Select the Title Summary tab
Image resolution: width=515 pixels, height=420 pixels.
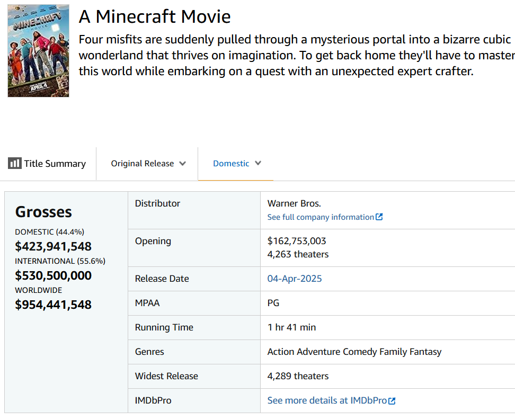[x=47, y=164]
